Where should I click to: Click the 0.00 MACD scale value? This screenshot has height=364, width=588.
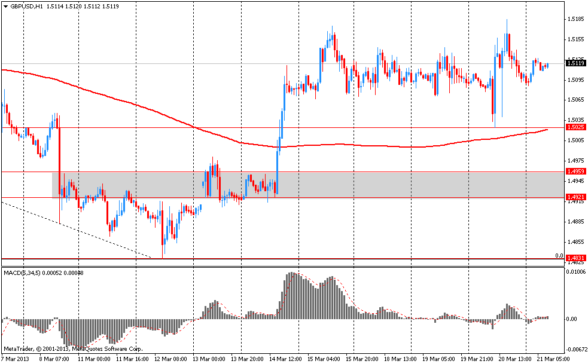571,319
